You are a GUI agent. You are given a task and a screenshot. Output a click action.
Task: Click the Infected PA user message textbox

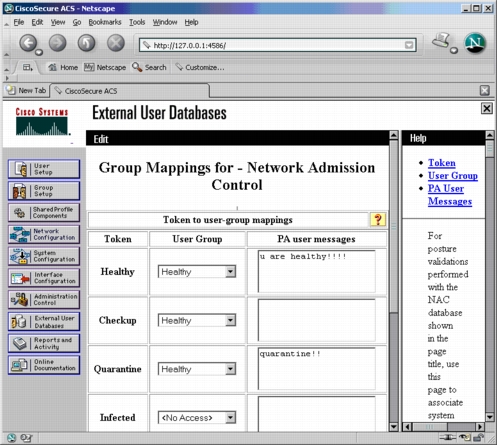point(317,414)
